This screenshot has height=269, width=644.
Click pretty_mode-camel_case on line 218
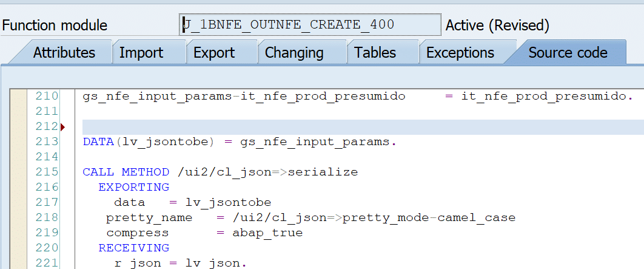point(429,218)
